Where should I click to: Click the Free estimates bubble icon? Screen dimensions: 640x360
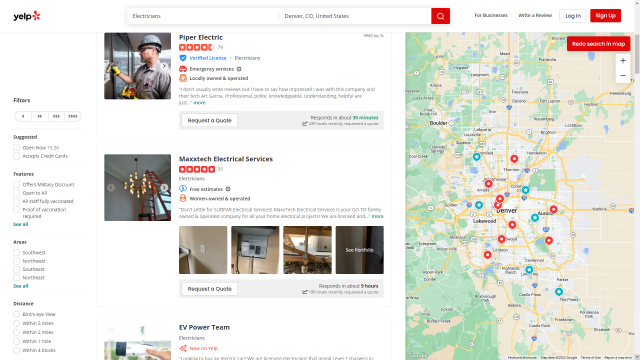point(183,189)
